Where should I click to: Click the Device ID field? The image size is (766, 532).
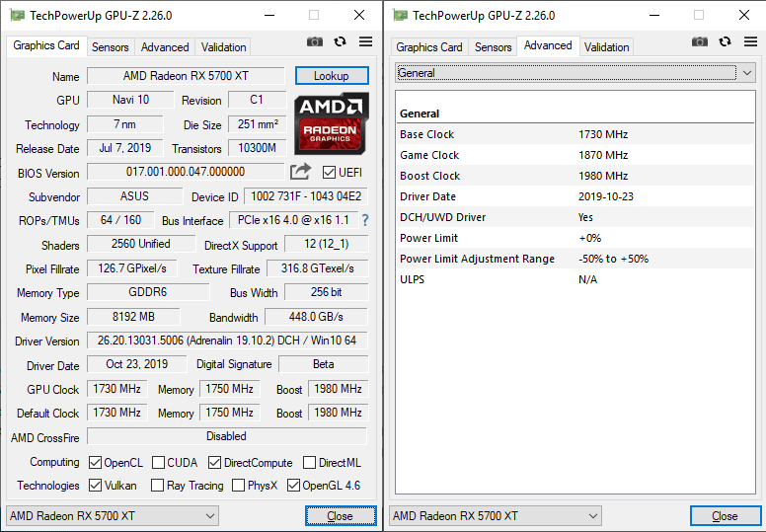click(306, 196)
